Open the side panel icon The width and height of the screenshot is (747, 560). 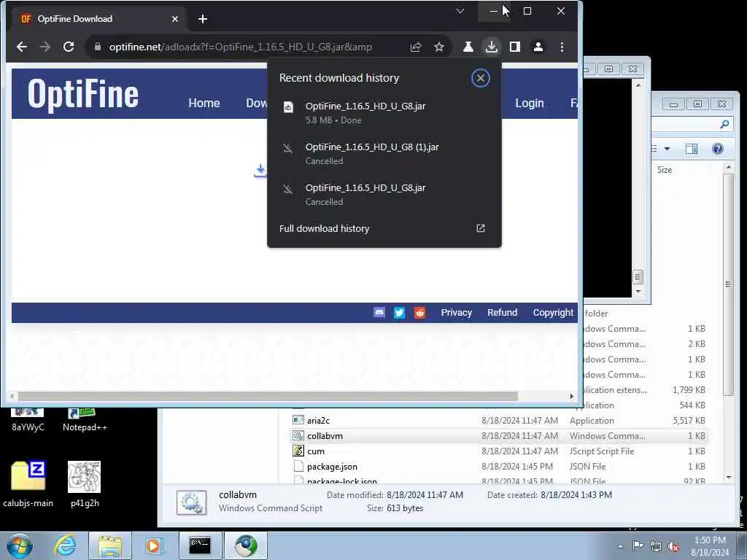[x=514, y=47]
